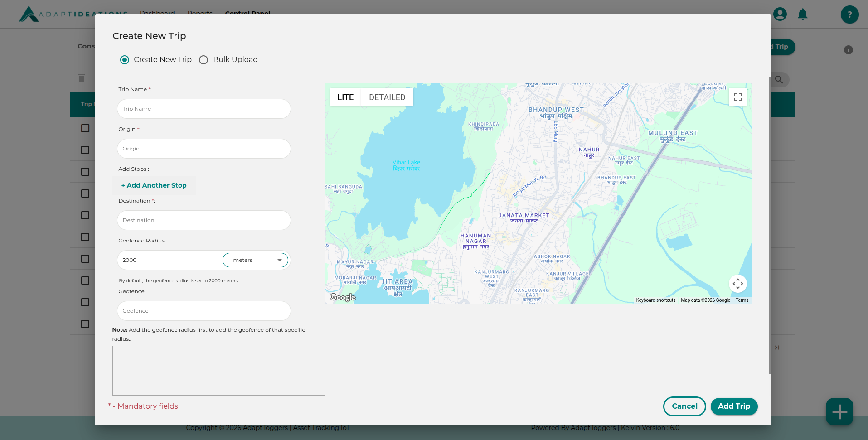Open map Terms link
Viewport: 868px width, 440px height.
pyautogui.click(x=742, y=300)
